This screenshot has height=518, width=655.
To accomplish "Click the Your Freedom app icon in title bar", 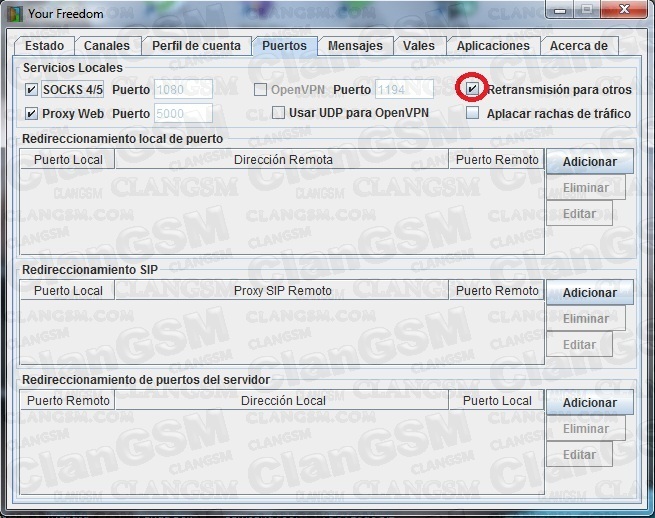I will [15, 14].
